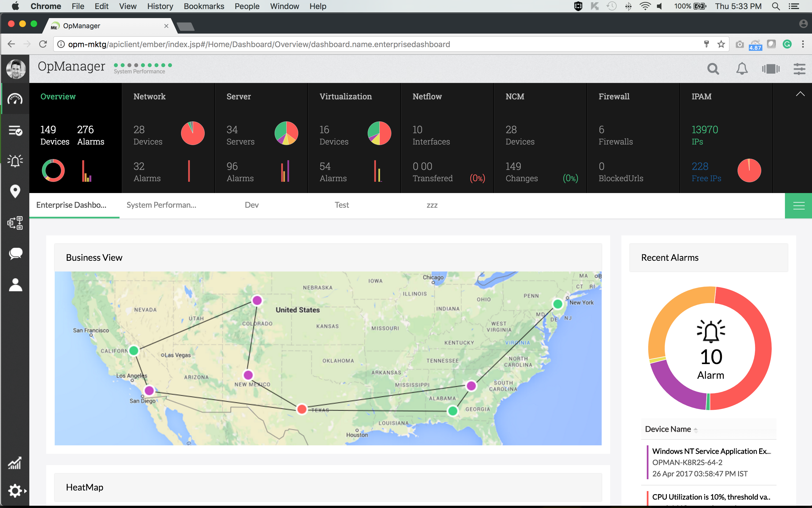Image resolution: width=812 pixels, height=508 pixels.
Task: Open the Workflow devices sidebar icon
Action: (x=15, y=223)
